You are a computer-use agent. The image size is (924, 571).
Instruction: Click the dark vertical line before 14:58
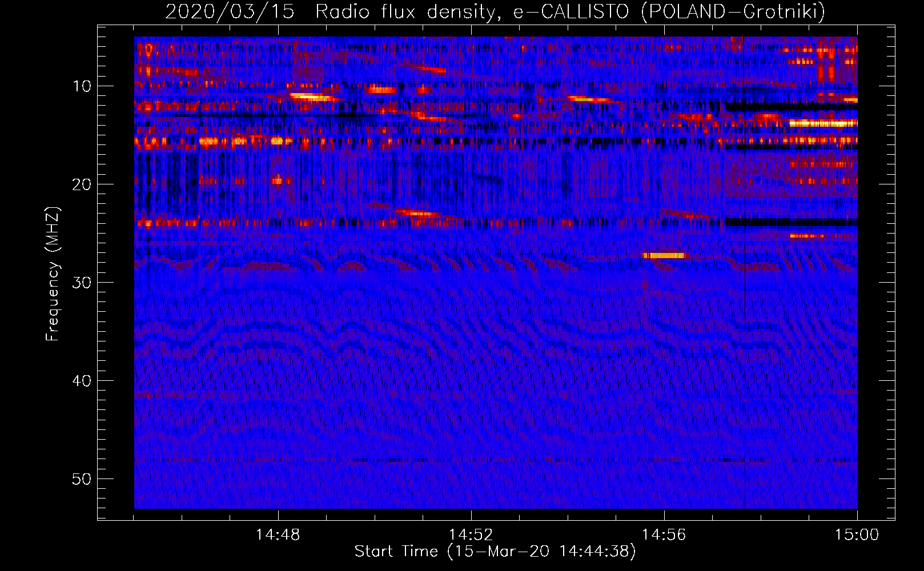coord(744,272)
